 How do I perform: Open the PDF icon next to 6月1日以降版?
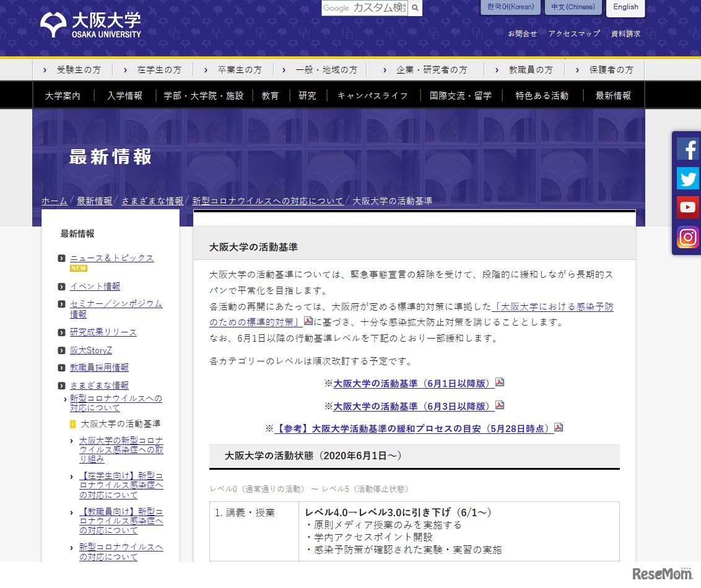(499, 383)
